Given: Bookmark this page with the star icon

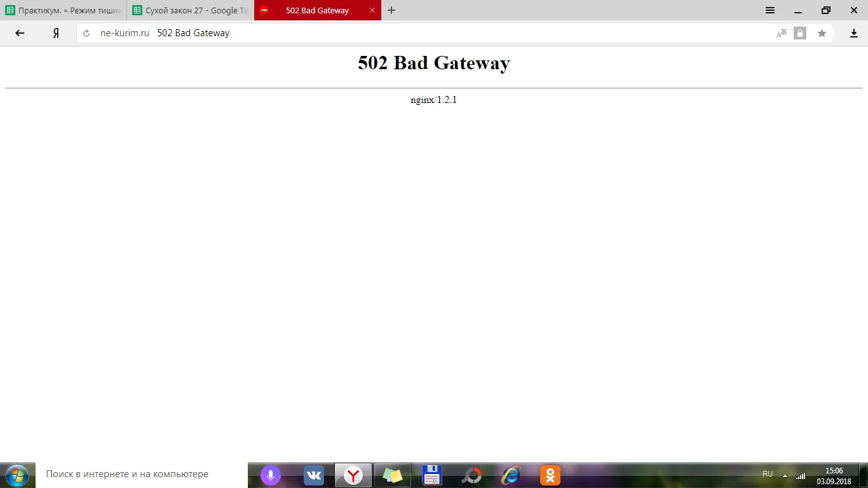Looking at the screenshot, I should click(822, 33).
